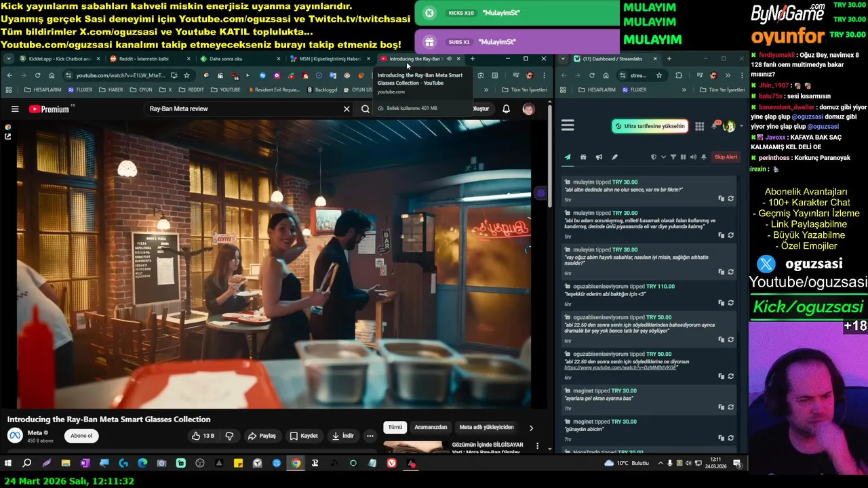Select the pencil icon in Streamlabs events

pyautogui.click(x=614, y=157)
